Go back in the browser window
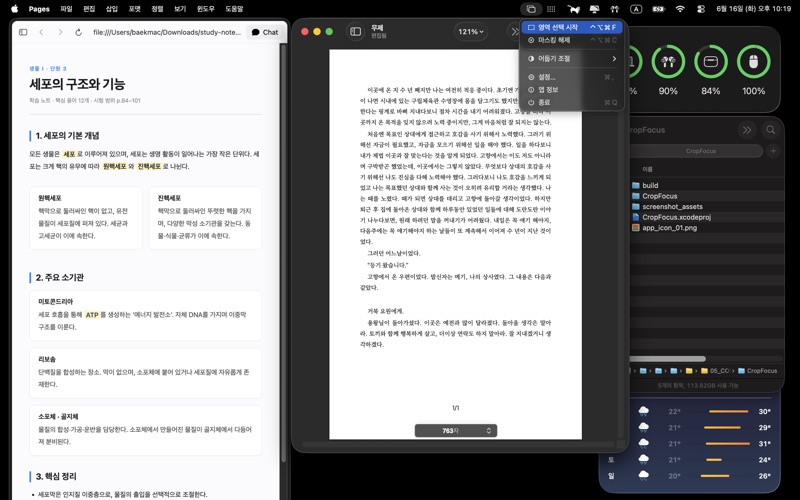The image size is (800, 500). tap(41, 32)
